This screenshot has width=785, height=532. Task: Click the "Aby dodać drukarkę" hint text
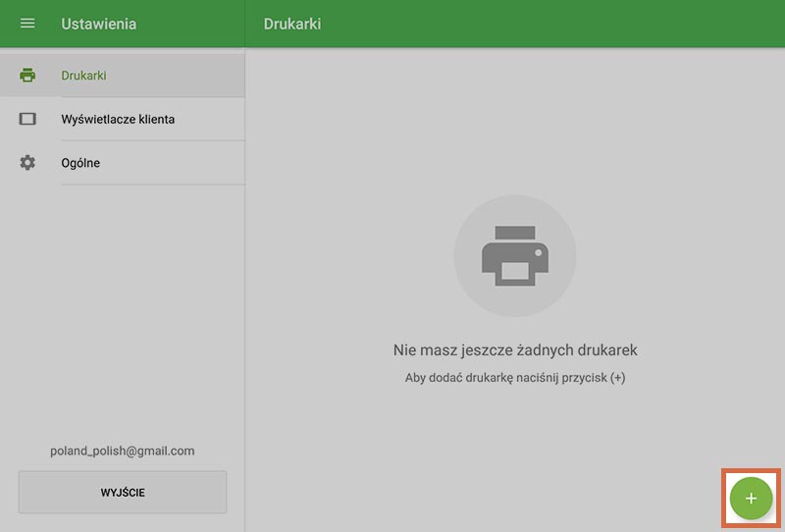[514, 378]
